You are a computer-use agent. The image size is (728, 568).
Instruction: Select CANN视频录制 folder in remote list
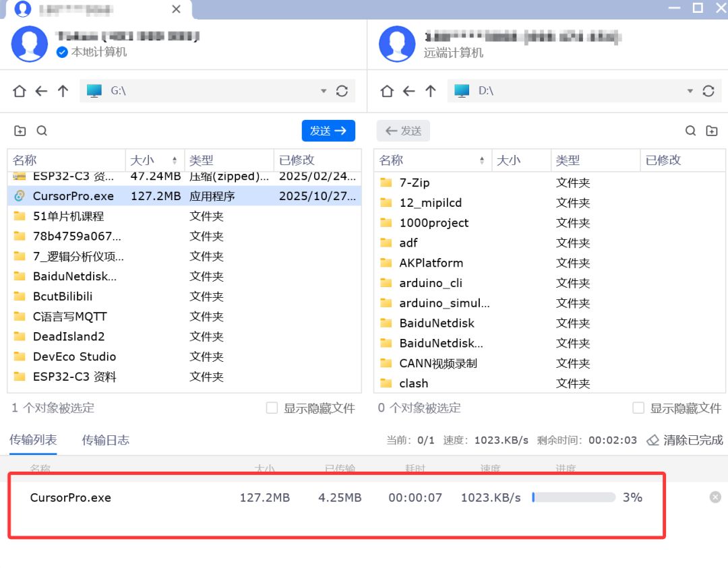pyautogui.click(x=550, y=363)
